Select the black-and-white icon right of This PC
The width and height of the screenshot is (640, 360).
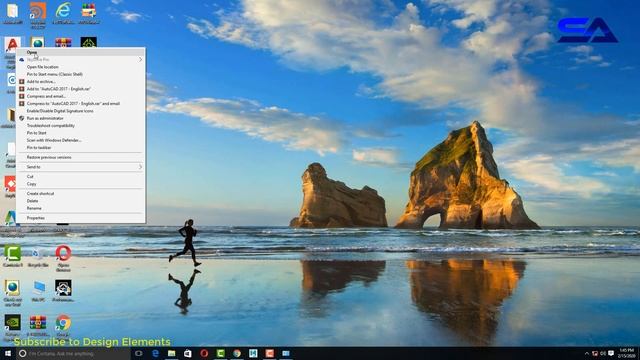63,288
